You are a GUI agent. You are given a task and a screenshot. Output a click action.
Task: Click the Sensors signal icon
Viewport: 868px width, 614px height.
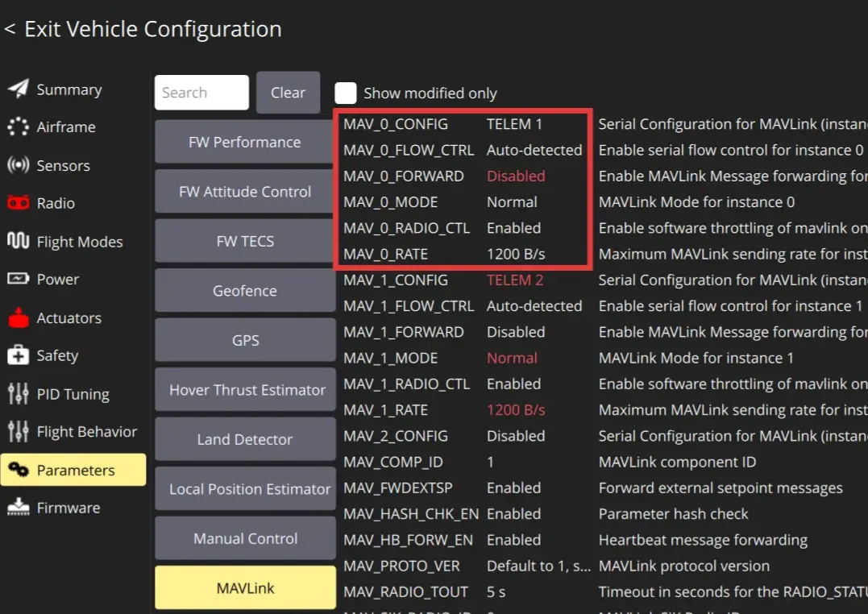pyautogui.click(x=18, y=165)
